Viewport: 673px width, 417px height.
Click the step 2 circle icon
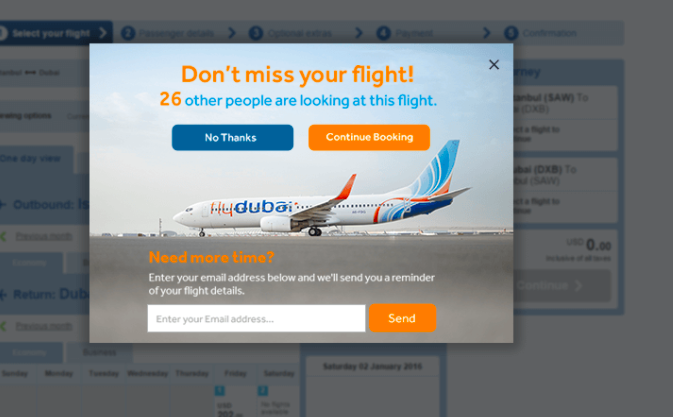pos(128,33)
